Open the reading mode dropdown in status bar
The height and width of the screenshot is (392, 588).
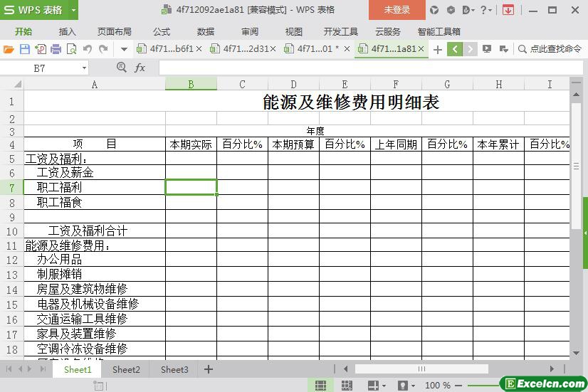384,386
